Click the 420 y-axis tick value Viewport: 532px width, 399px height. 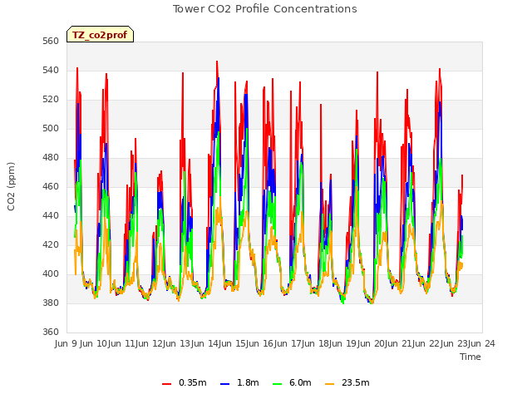pos(51,245)
